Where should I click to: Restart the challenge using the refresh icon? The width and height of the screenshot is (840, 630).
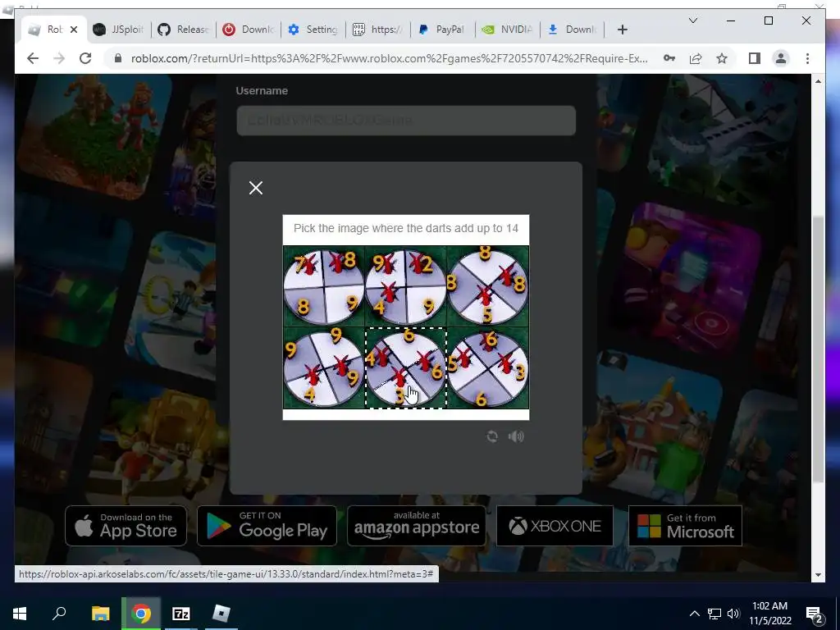[x=492, y=436]
